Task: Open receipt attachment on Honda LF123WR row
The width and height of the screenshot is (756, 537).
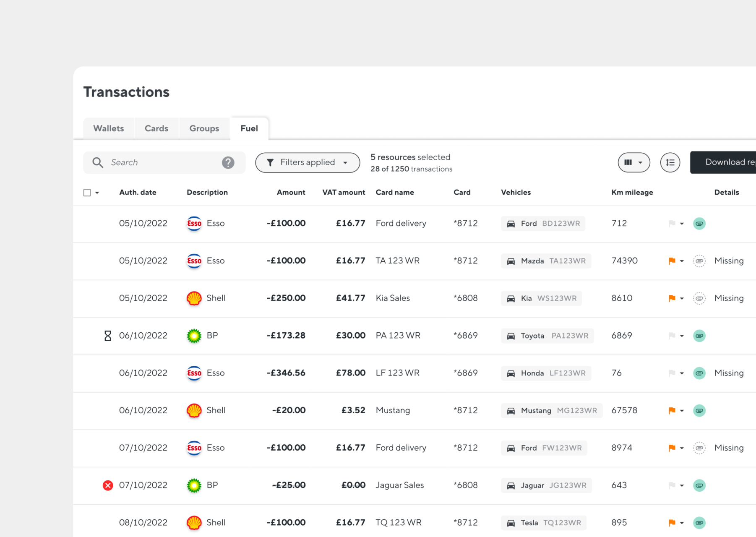Action: (x=699, y=373)
